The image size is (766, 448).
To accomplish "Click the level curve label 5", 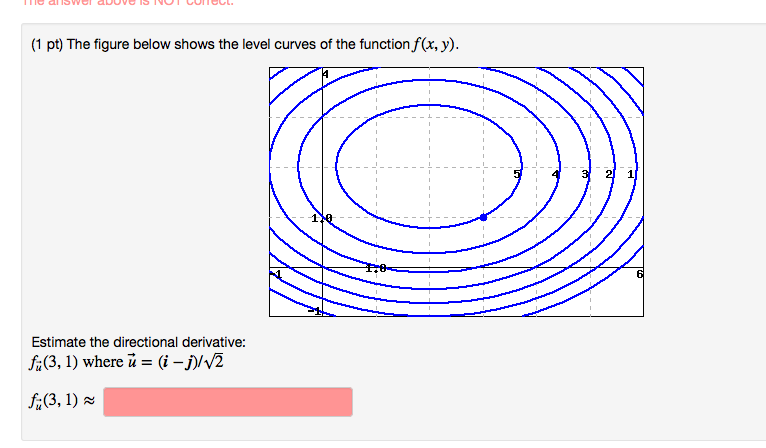I will (x=517, y=174).
